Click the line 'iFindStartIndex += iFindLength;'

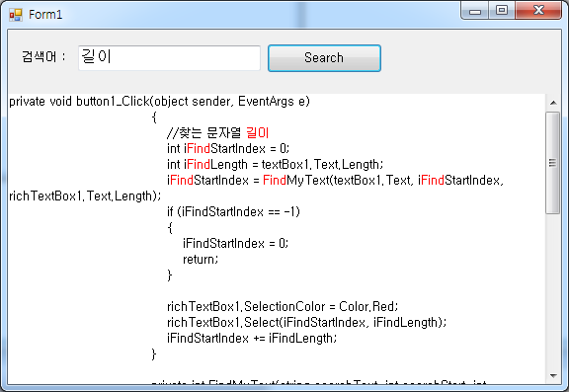point(252,339)
